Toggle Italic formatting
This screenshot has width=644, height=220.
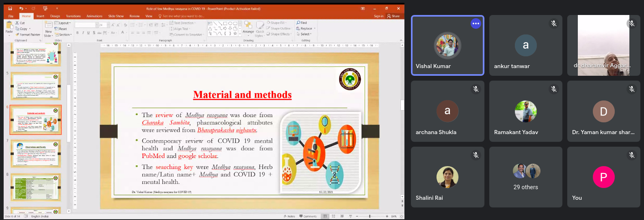click(x=83, y=33)
